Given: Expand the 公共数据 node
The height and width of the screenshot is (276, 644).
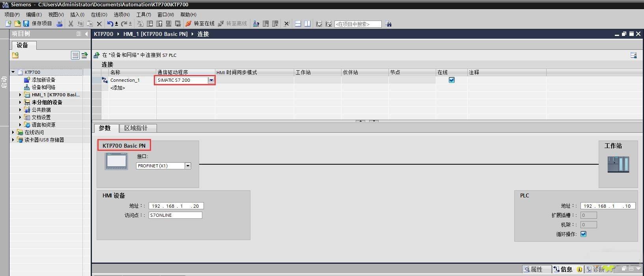Looking at the screenshot, I should [20, 110].
